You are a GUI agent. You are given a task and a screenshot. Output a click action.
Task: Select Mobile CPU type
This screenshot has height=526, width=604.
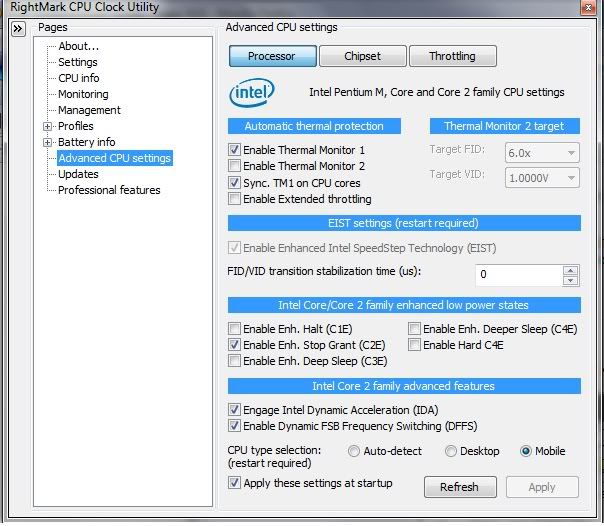pos(526,451)
